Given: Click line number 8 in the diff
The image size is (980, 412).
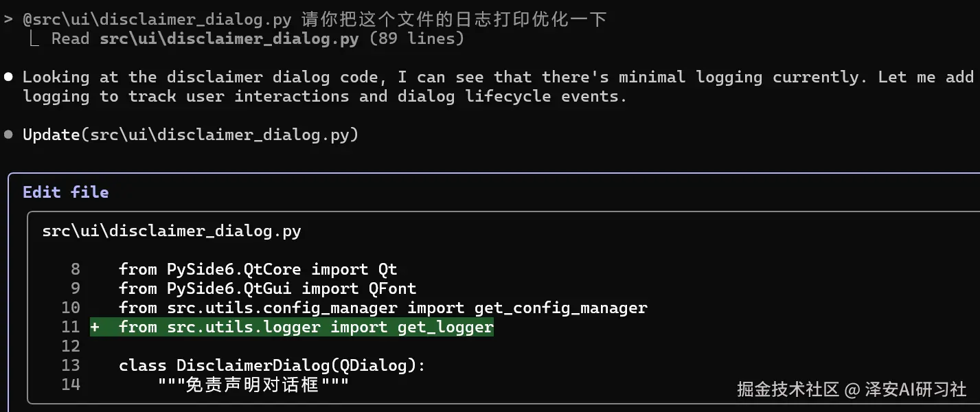Looking at the screenshot, I should [75, 269].
